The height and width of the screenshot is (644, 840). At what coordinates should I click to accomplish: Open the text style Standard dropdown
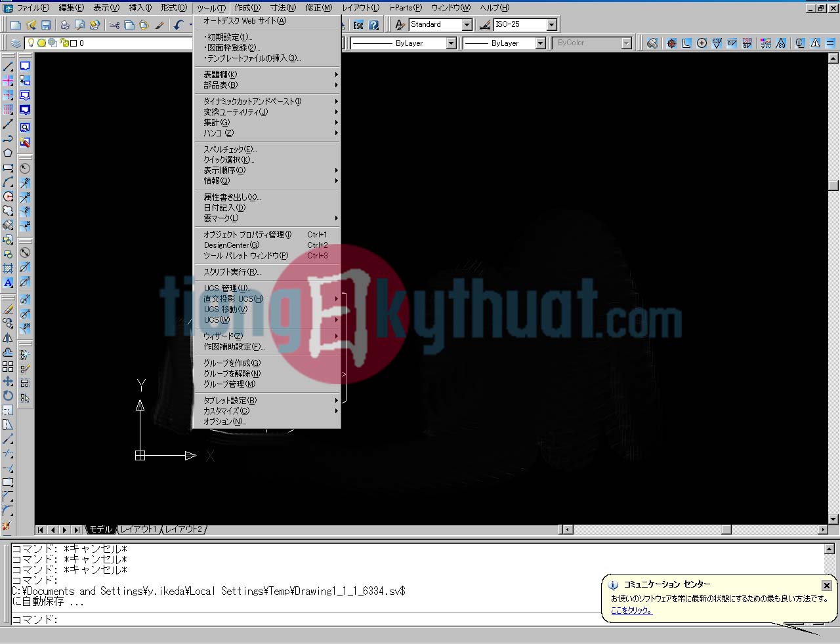(x=467, y=25)
